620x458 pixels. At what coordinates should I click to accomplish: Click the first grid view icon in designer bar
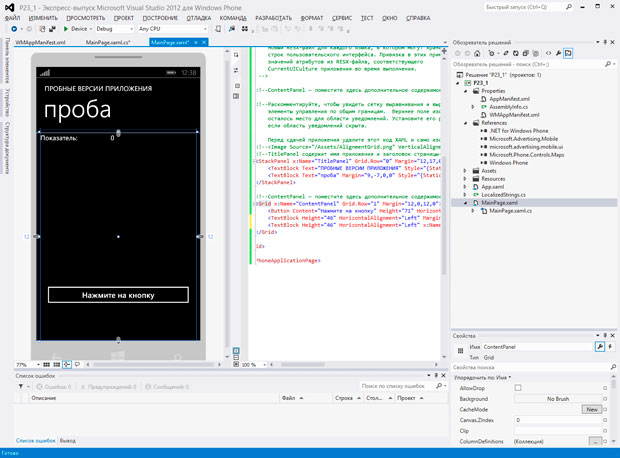point(47,364)
